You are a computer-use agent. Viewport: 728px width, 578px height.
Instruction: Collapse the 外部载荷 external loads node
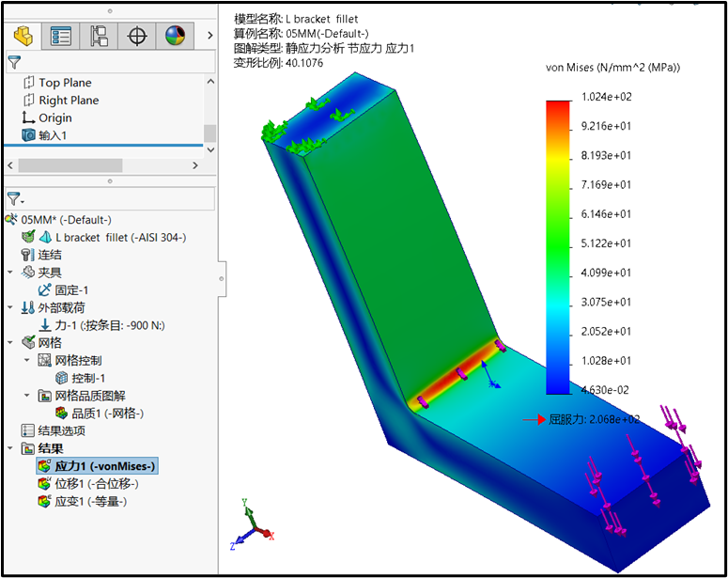point(10,307)
